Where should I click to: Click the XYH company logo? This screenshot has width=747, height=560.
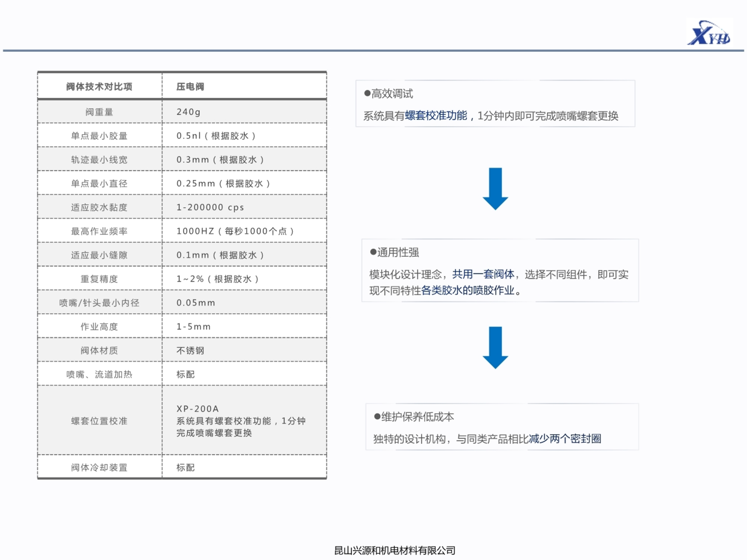[709, 33]
